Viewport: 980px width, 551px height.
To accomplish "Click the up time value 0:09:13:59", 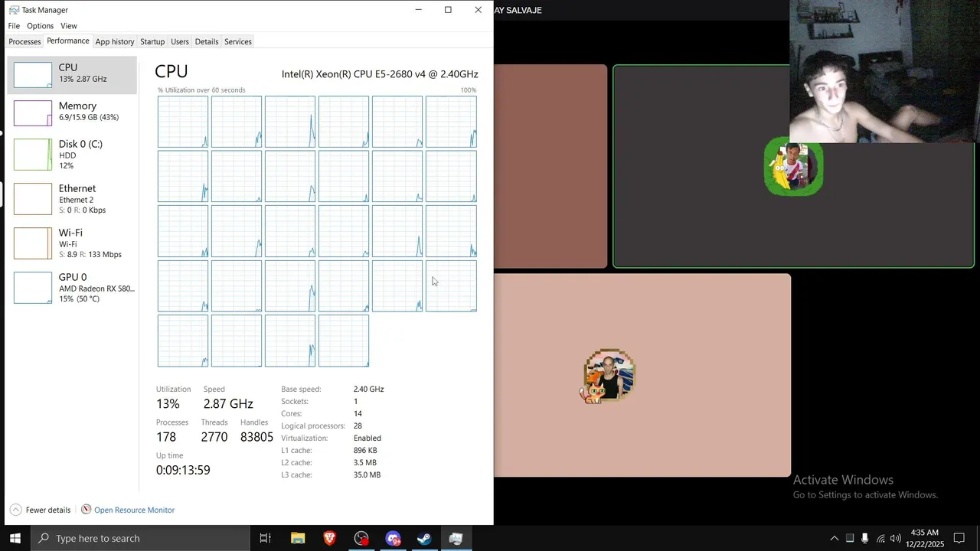I will (x=183, y=470).
